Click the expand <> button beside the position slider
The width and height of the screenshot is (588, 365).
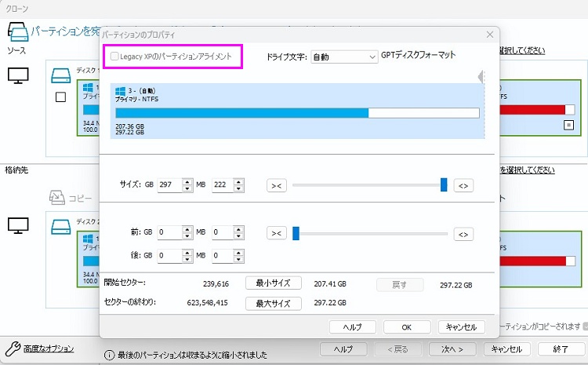click(x=464, y=234)
